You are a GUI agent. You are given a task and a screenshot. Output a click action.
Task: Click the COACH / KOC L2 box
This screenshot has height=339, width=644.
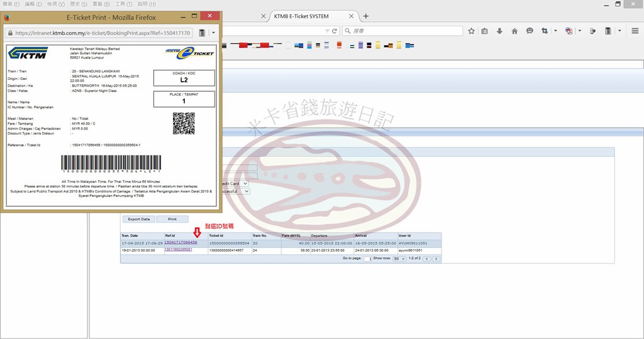tap(184, 77)
